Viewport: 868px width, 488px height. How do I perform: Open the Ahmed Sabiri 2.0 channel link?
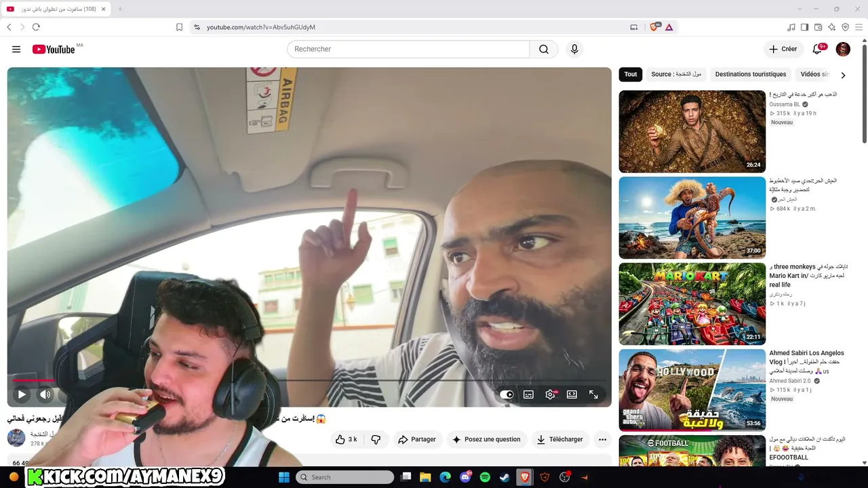point(789,381)
